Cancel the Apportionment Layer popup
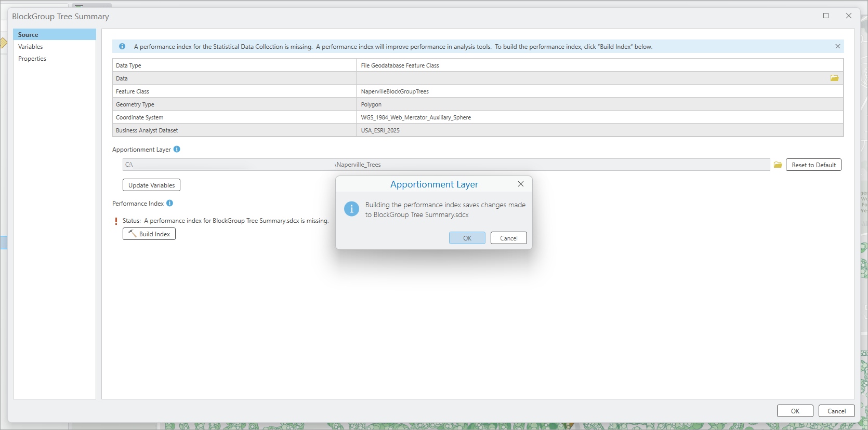Image resolution: width=868 pixels, height=430 pixels. [x=509, y=238]
